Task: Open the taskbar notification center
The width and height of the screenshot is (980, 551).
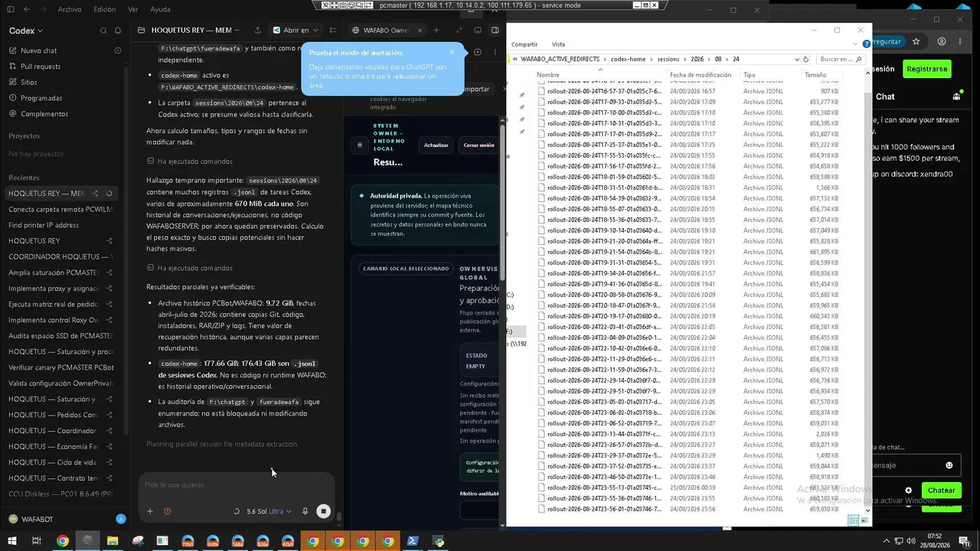Action: (964, 541)
